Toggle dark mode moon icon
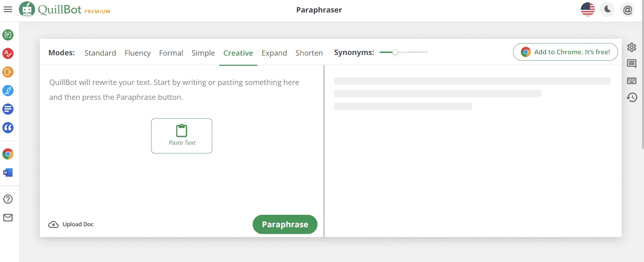This screenshot has width=644, height=262. 607,9
